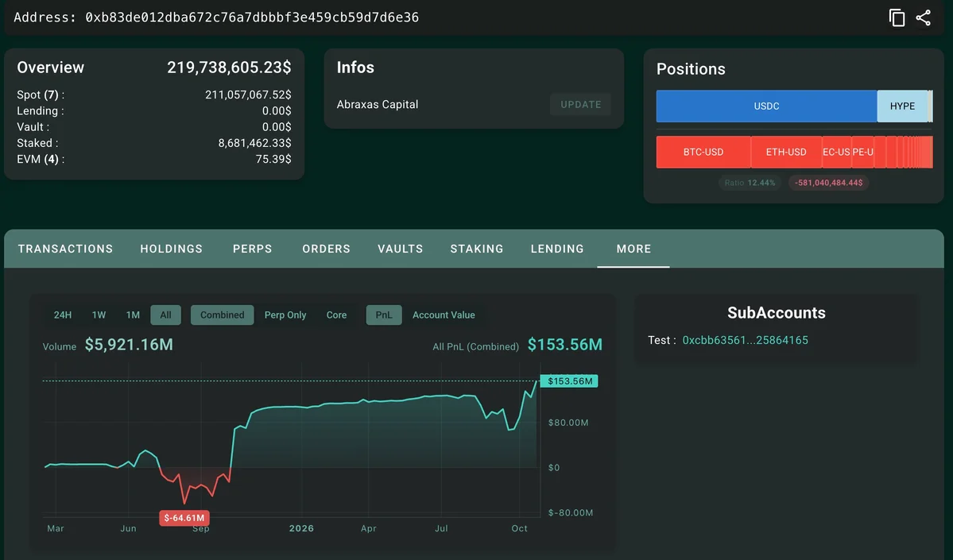
Task: Switch to the Holdings tab
Action: coord(172,249)
